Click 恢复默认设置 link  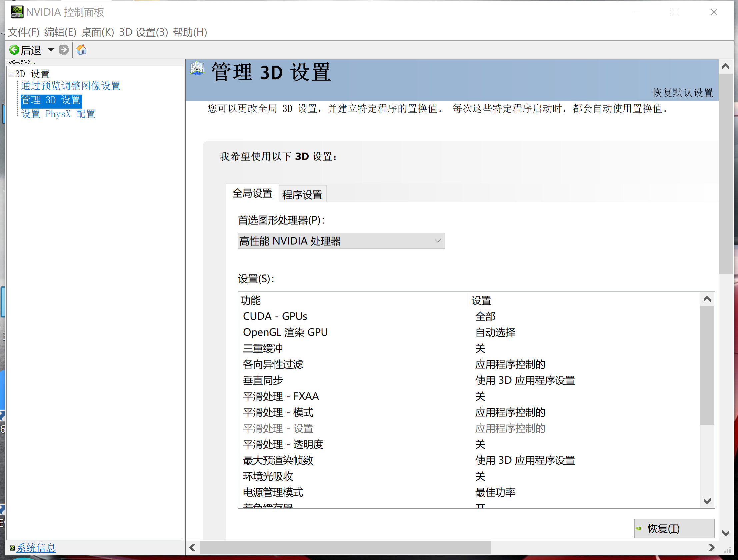coord(683,92)
